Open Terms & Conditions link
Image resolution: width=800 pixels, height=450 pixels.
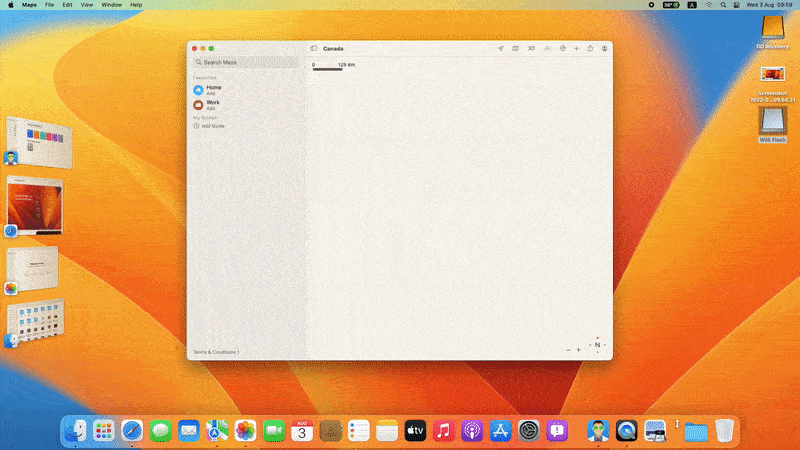coord(216,352)
